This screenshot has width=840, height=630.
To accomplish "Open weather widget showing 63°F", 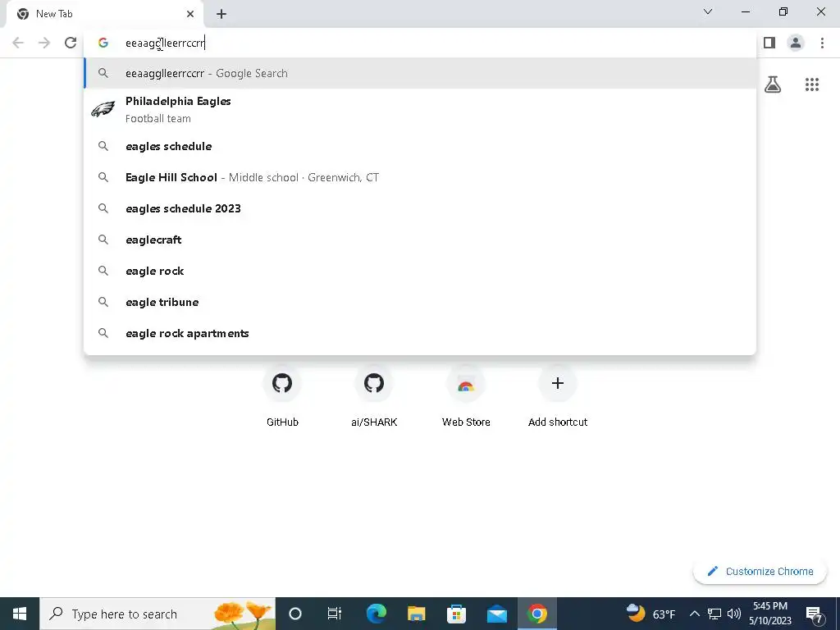I will (x=651, y=614).
